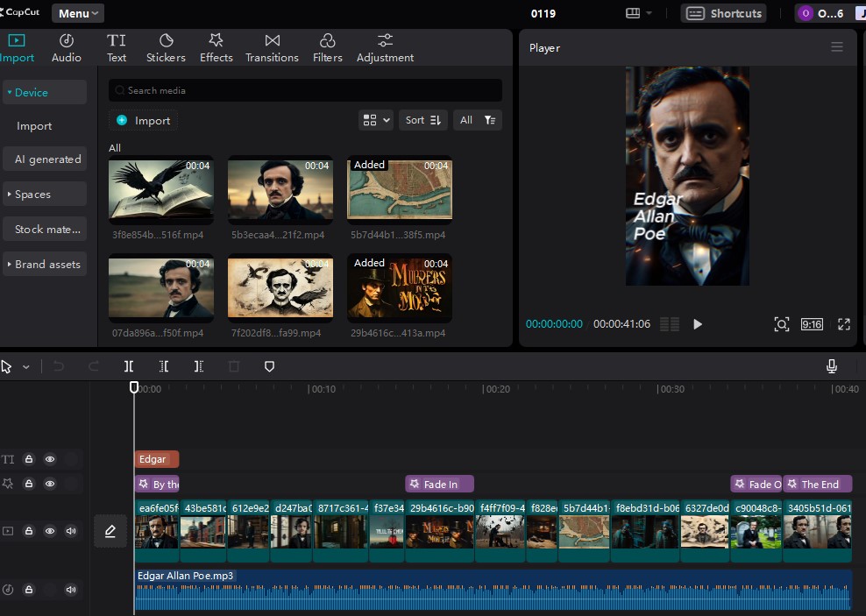
Task: Expand the Brand assets section
Action: (x=45, y=265)
